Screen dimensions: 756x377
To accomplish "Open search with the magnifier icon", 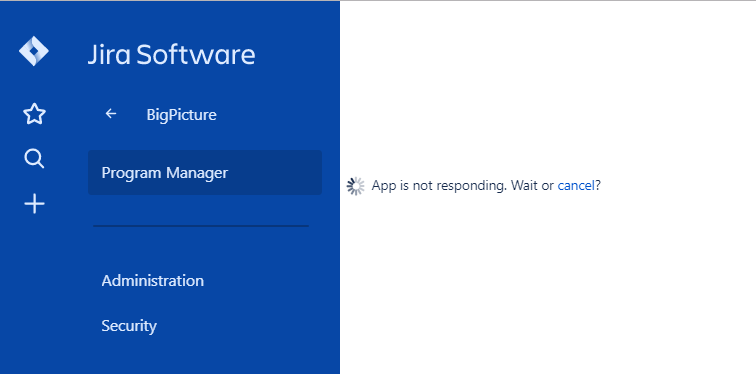I will [x=34, y=159].
